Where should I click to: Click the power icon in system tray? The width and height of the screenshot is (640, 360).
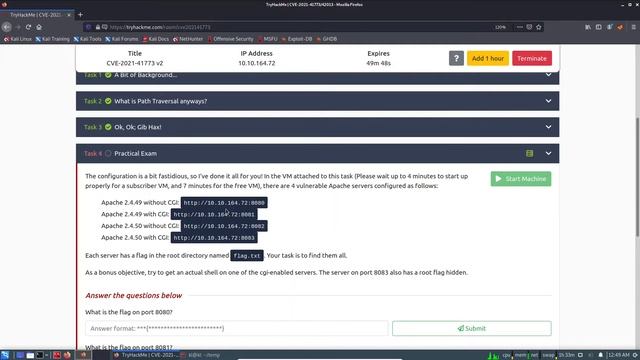(x=635, y=355)
